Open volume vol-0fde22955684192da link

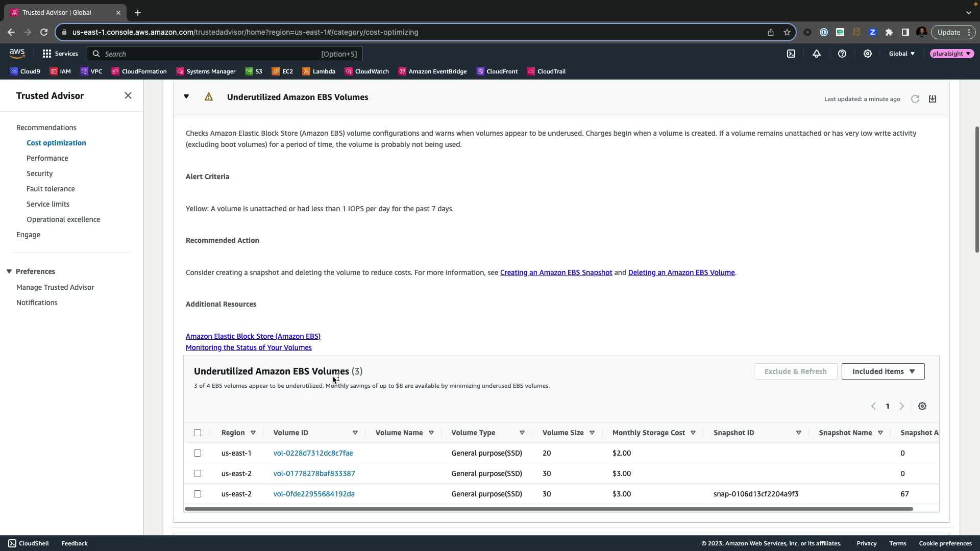pyautogui.click(x=314, y=494)
